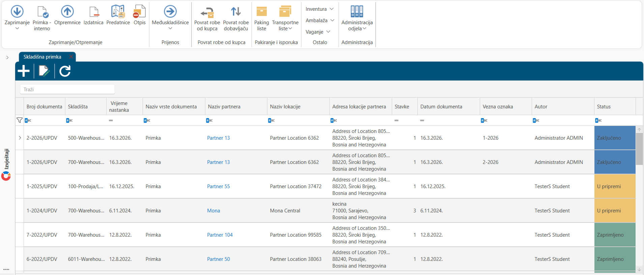Open Otpremnice from the ribbon
This screenshot has width=644, height=275.
[67, 15]
